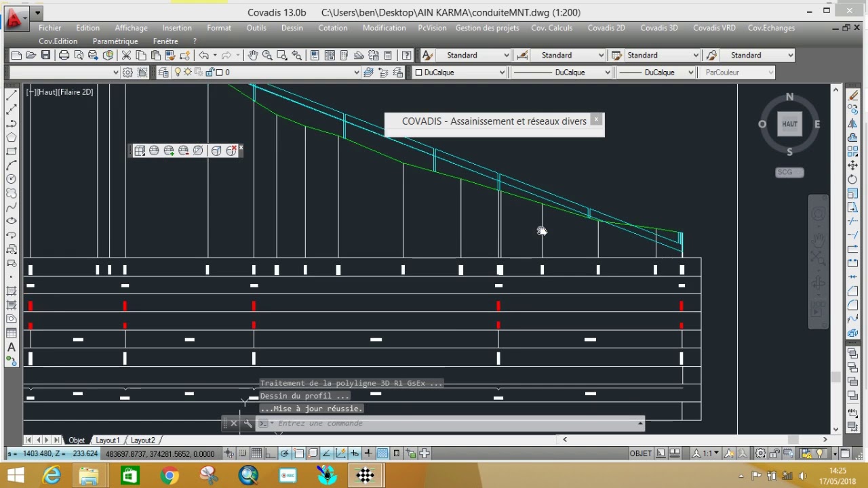
Task: Select the Spline drawing tool
Action: coord(12,207)
